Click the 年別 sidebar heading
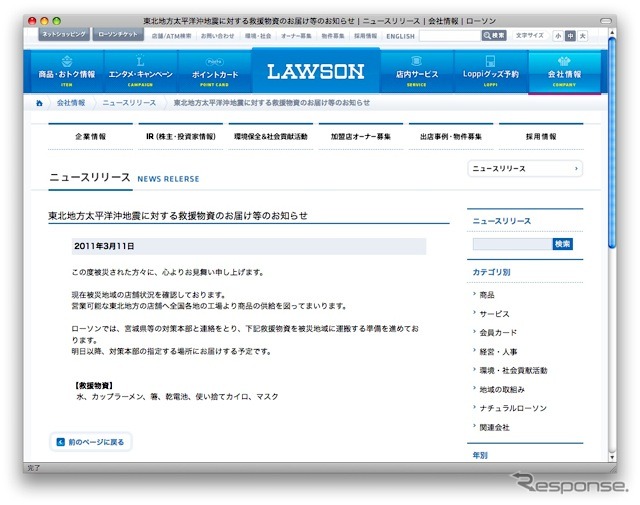The height and width of the screenshot is (505, 640). [480, 455]
